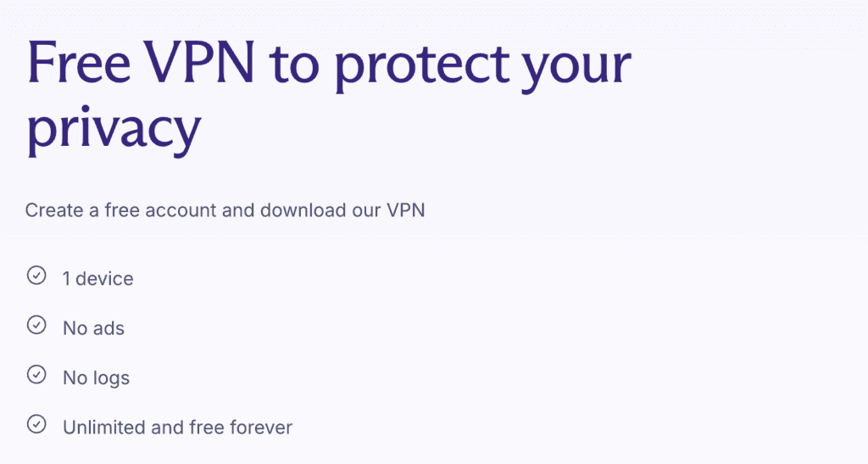Click the "Unlimited and free forever" text
The image size is (868, 464).
click(x=177, y=427)
